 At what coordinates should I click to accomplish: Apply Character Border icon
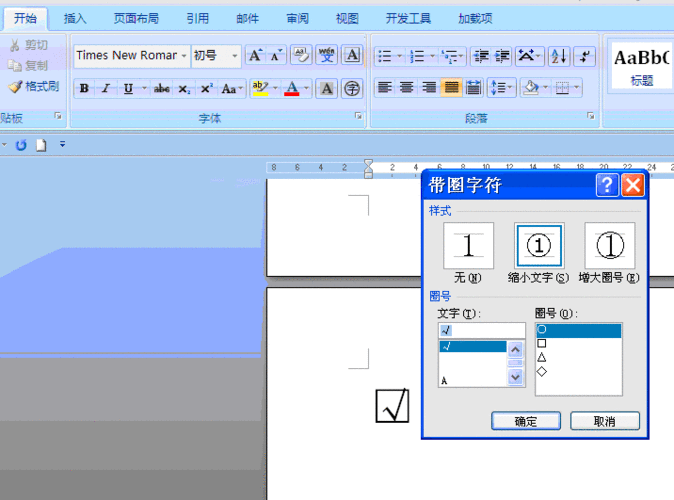click(x=352, y=55)
